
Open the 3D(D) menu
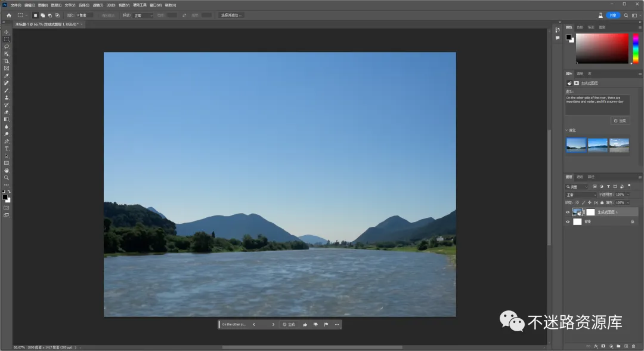[111, 5]
